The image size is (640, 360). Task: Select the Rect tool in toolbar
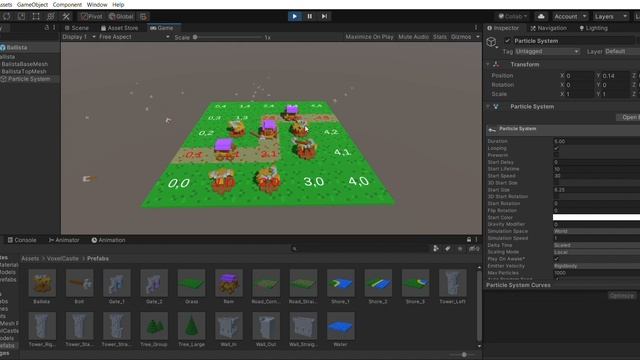tap(36, 16)
